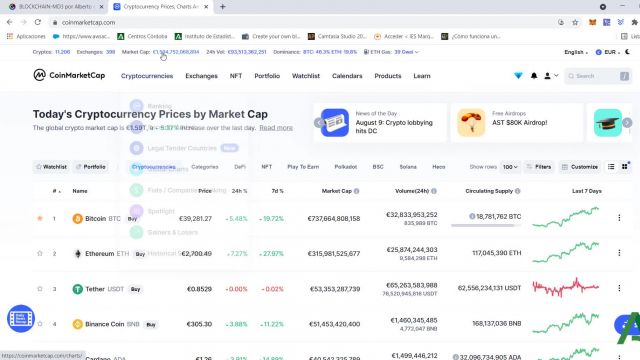Open the Filters panel
This screenshot has width=640, height=360.
(x=539, y=167)
